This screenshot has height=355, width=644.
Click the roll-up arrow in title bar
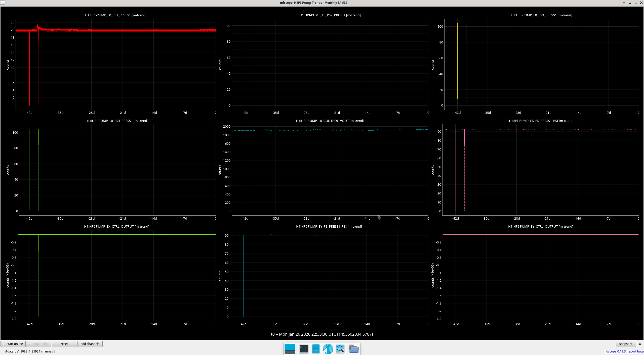tap(624, 3)
